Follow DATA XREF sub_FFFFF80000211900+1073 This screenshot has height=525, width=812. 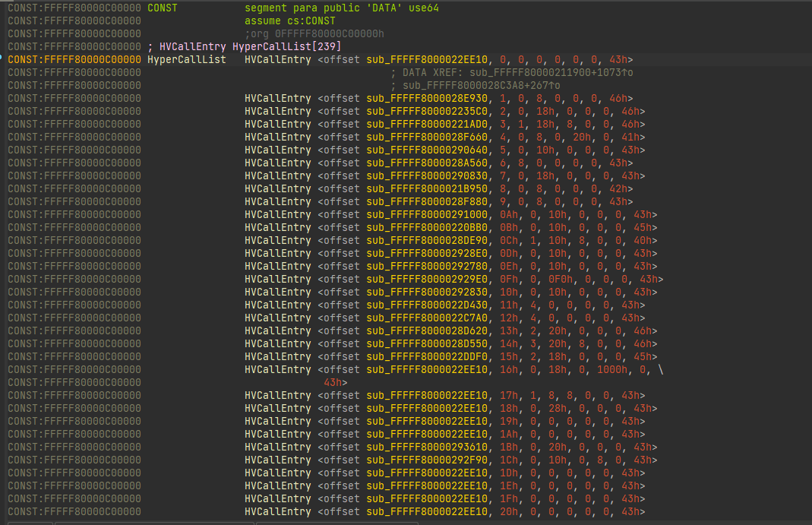click(x=551, y=72)
